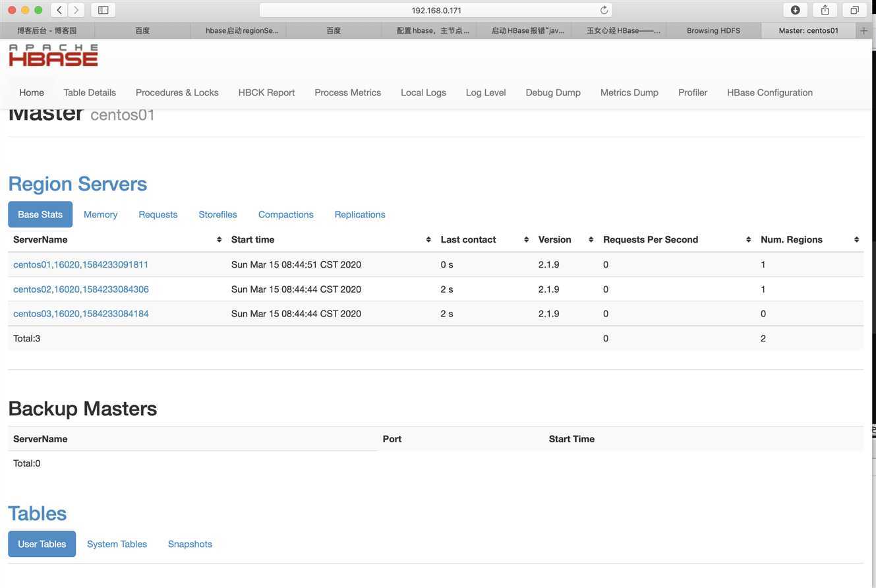876x588 pixels.
Task: Show the tab overview icon
Action: click(854, 10)
